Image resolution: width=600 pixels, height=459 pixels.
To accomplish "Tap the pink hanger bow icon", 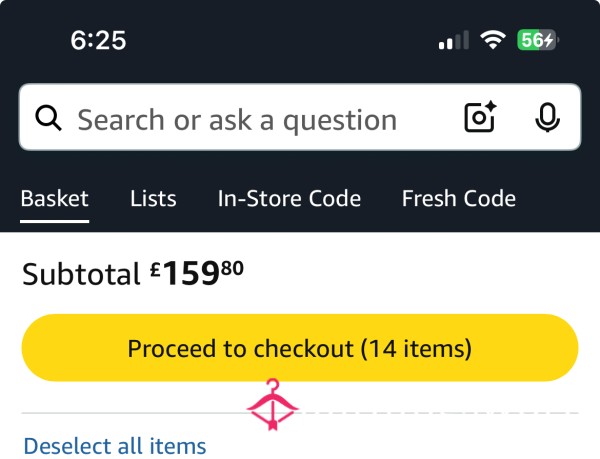I will (x=272, y=405).
